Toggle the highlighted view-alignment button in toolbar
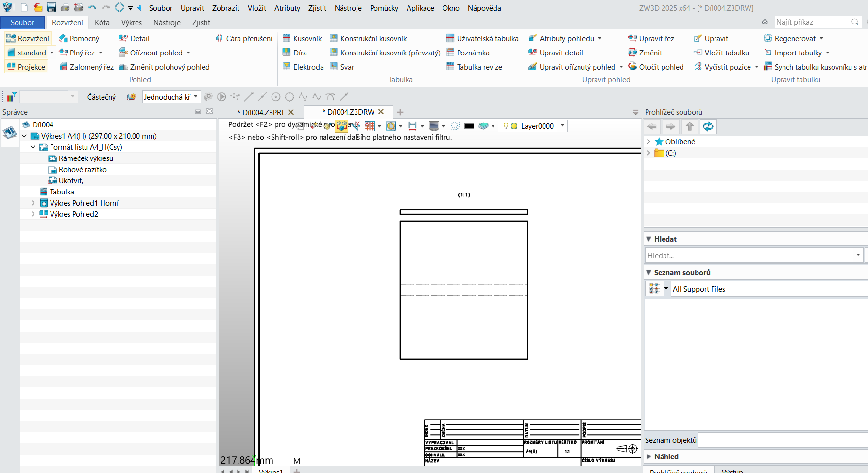 coord(341,126)
